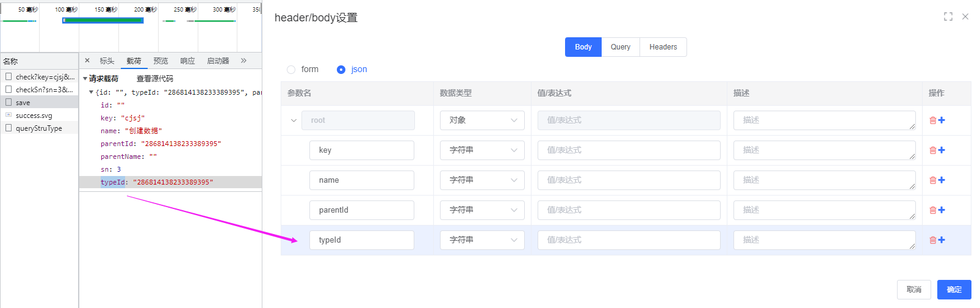Image resolution: width=980 pixels, height=308 pixels.
Task: Click the plus icon in name row
Action: [x=942, y=180]
